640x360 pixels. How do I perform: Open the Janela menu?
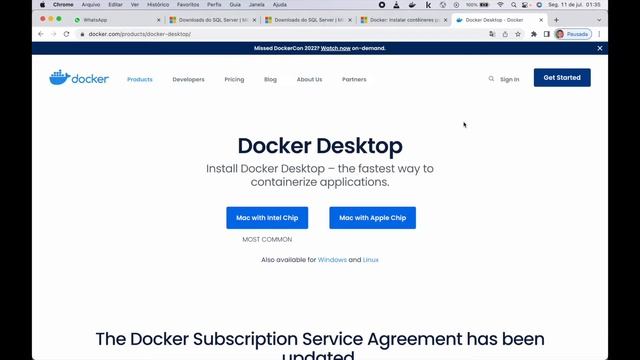(x=257, y=5)
